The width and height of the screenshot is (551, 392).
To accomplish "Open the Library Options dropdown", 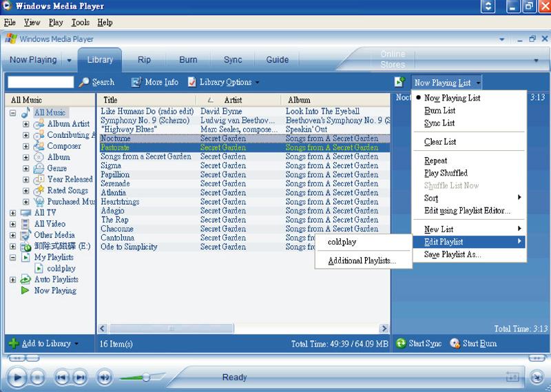I will tap(224, 82).
